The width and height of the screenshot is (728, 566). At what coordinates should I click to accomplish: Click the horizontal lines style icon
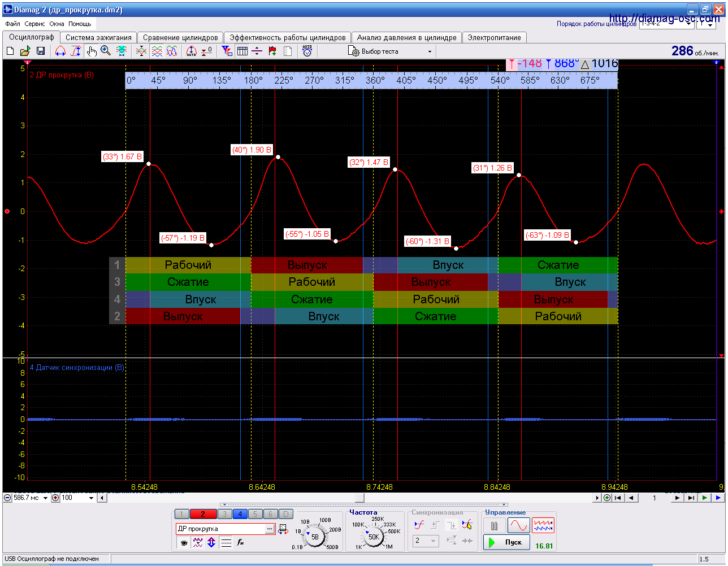click(x=226, y=542)
